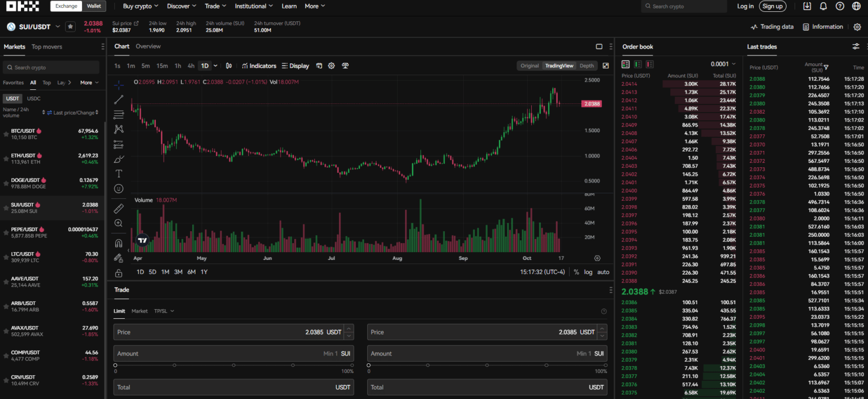The height and width of the screenshot is (399, 868).
Task: Open the notifications bell
Action: point(823,6)
